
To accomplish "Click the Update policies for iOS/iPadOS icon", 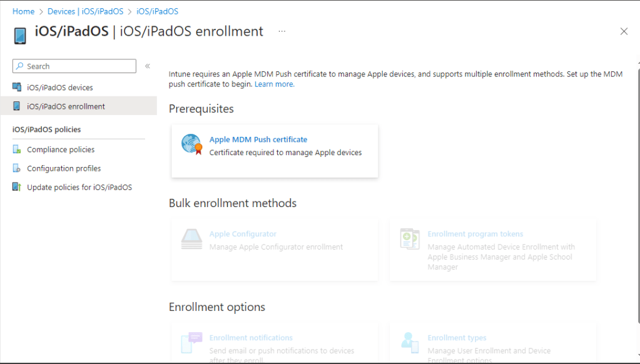I will (17, 187).
